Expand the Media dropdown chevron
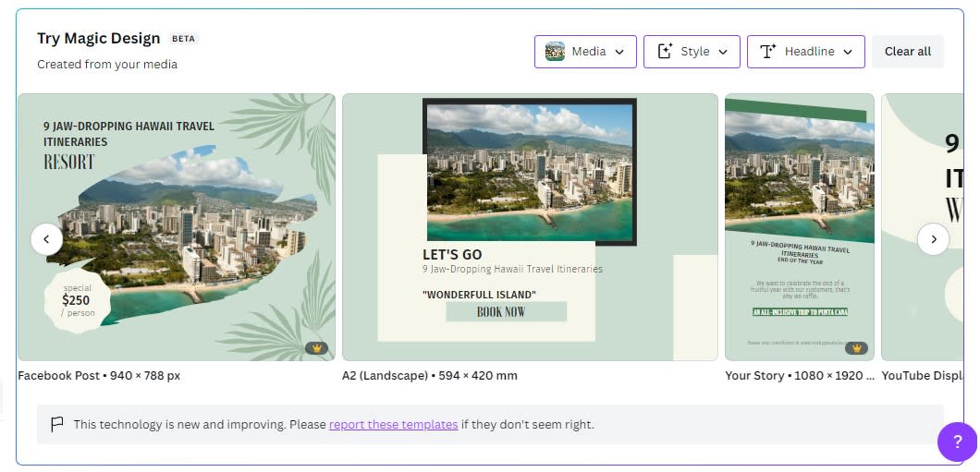The image size is (980, 472). (619, 52)
